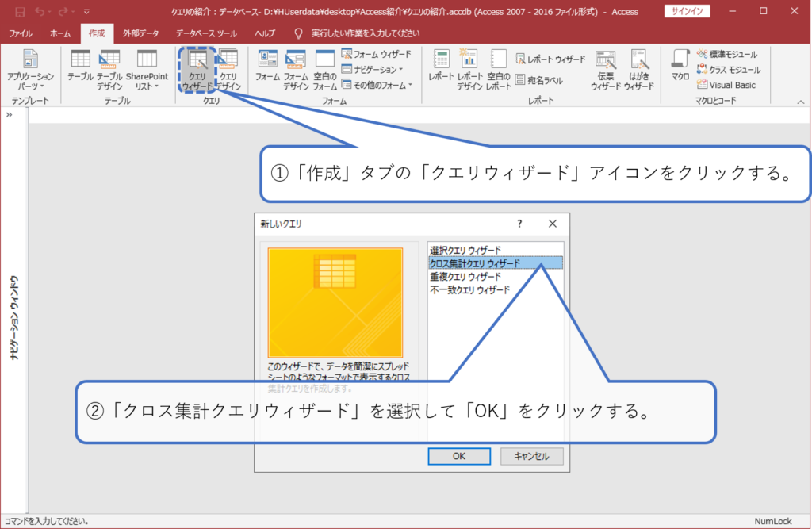
Task: Open the Customize Quick Access Toolbar dropdown
Action: (86, 11)
